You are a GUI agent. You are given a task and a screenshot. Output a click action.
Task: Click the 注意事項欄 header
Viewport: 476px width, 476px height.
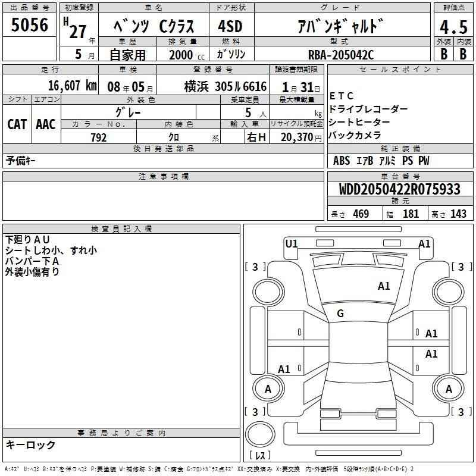click(163, 176)
